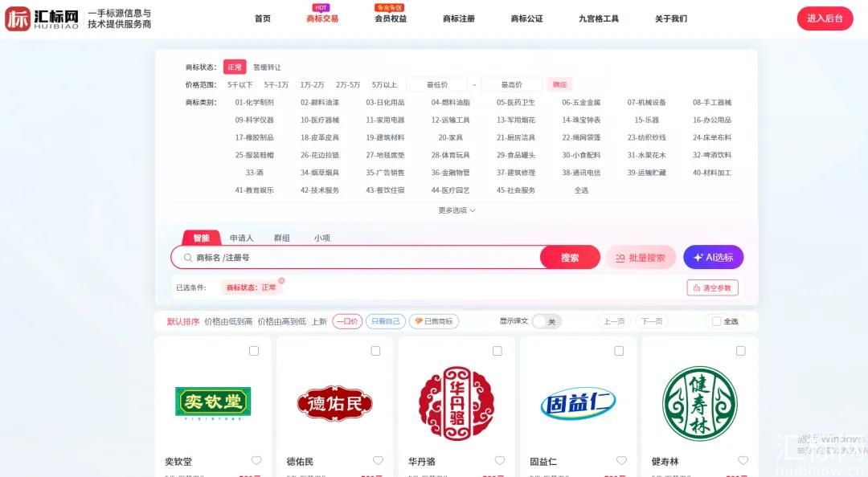This screenshot has height=477, width=868.
Task: Focus the 最低价 input field
Action: click(437, 84)
